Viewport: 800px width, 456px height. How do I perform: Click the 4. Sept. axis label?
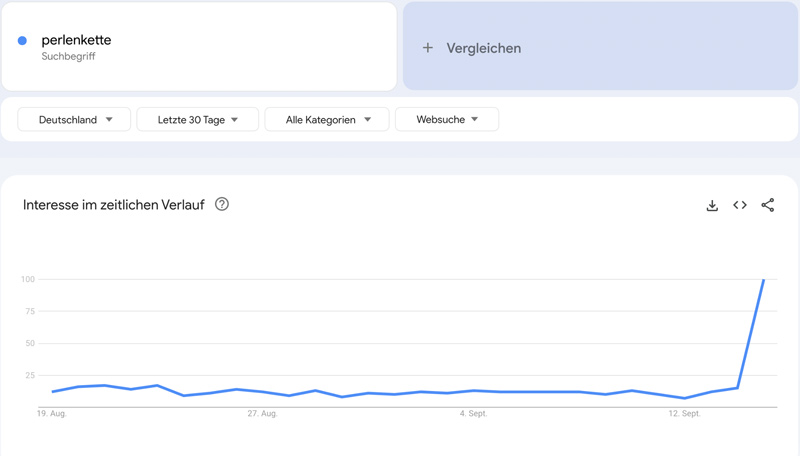(x=473, y=413)
